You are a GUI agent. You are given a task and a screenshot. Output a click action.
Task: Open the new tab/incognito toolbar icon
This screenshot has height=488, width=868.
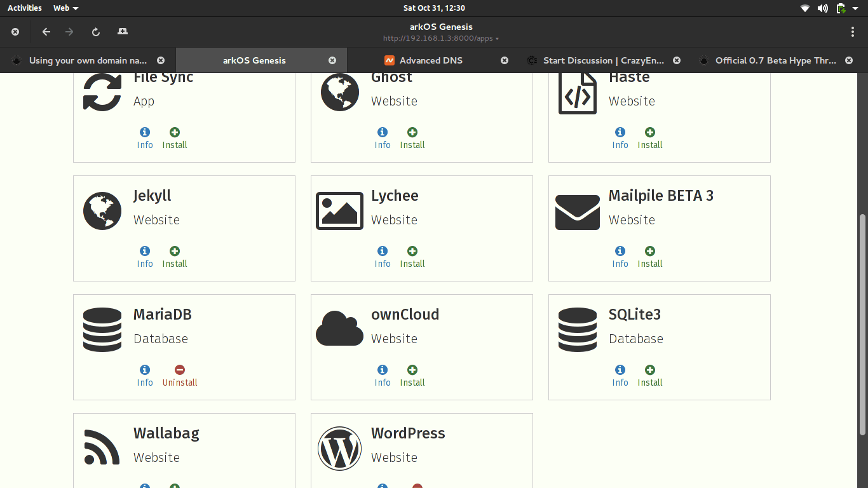pyautogui.click(x=123, y=32)
